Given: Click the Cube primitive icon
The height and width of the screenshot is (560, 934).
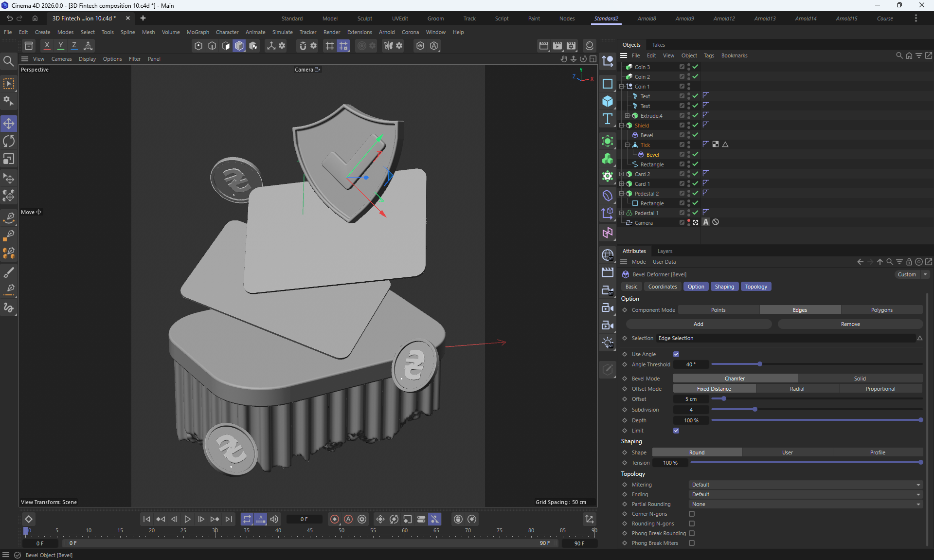Looking at the screenshot, I should pos(608,101).
